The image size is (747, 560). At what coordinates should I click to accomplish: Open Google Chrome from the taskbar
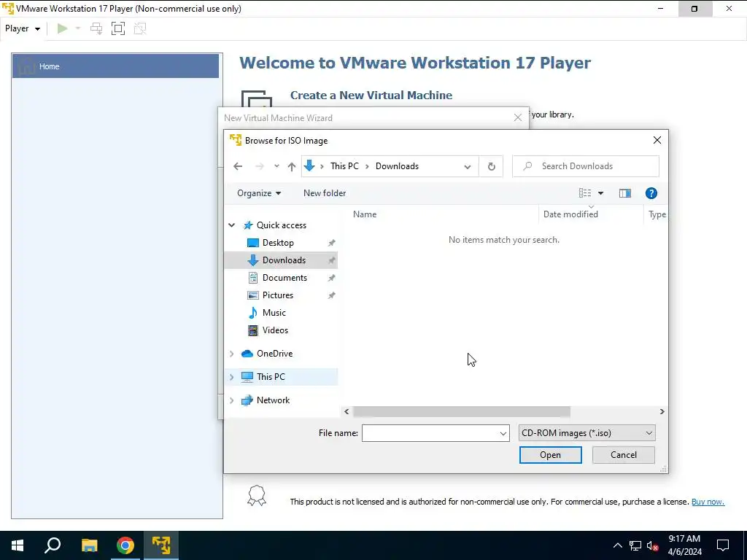point(125,545)
